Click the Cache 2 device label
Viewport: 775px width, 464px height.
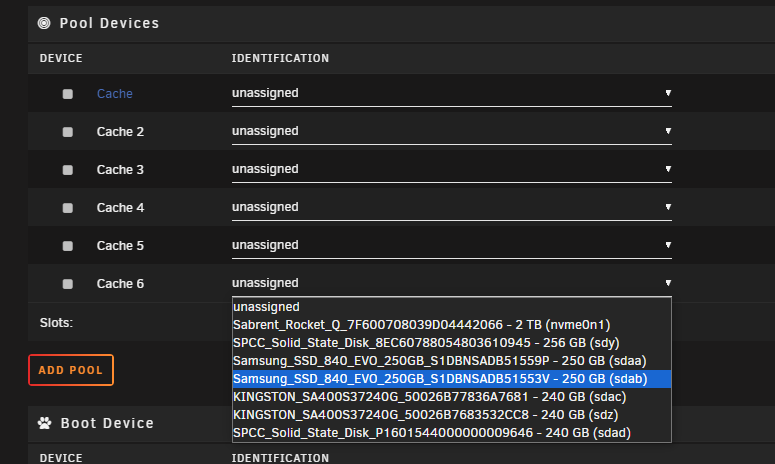pos(120,132)
